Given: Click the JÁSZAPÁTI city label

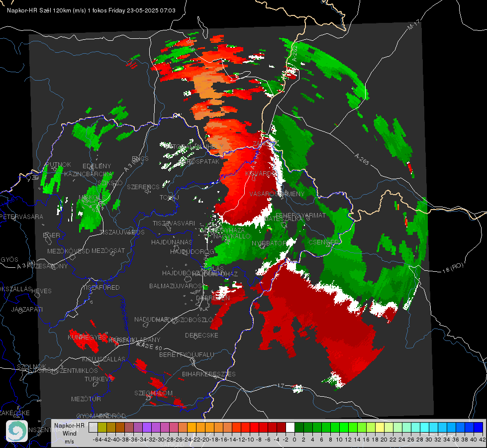Looking at the screenshot, I should pos(27,309).
